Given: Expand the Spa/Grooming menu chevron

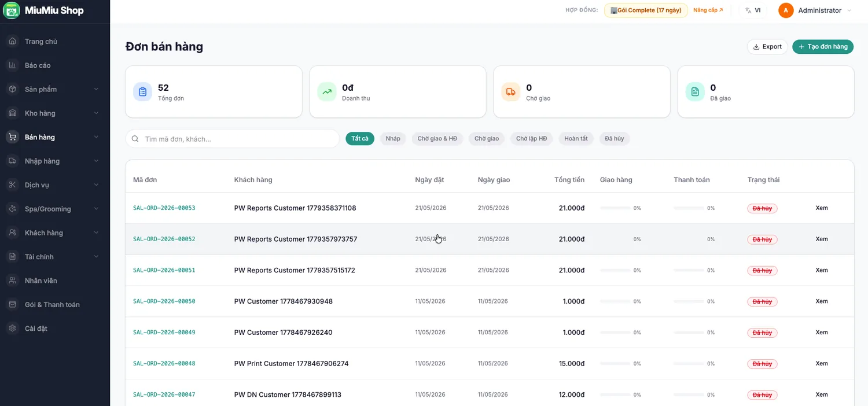Looking at the screenshot, I should click(x=96, y=209).
